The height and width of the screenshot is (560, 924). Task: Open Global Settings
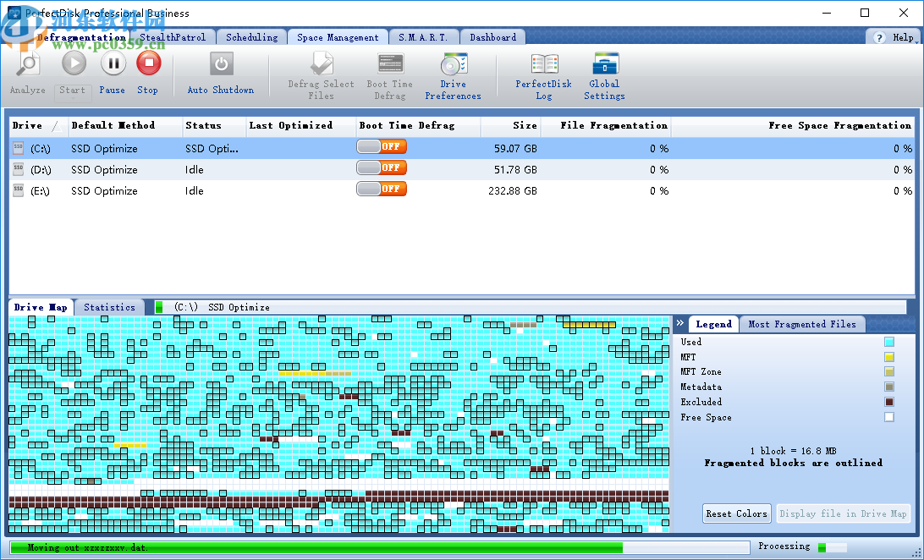603,72
